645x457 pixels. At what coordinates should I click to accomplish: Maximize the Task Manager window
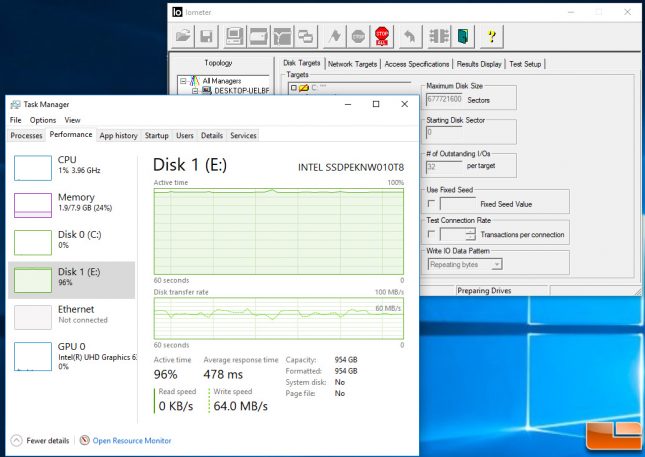point(376,104)
